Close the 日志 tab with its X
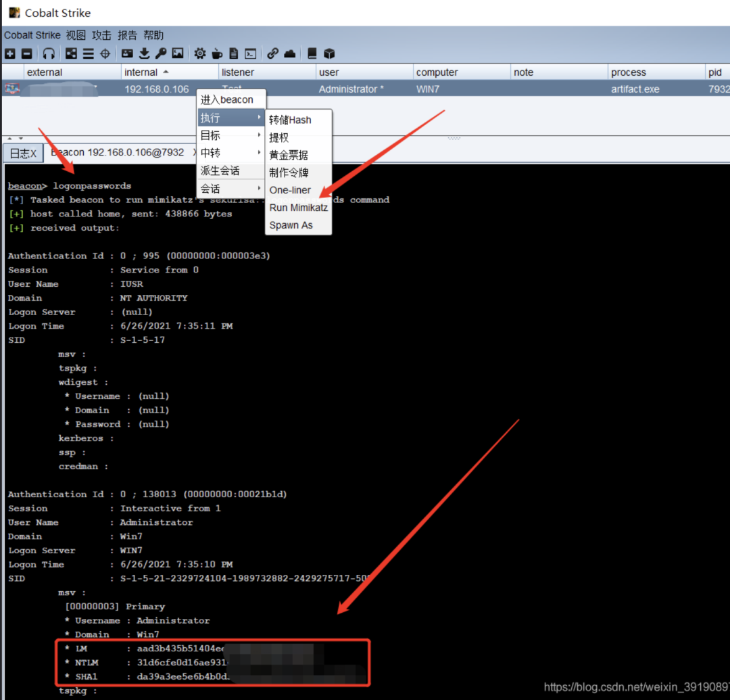This screenshot has height=700, width=730. [34, 154]
